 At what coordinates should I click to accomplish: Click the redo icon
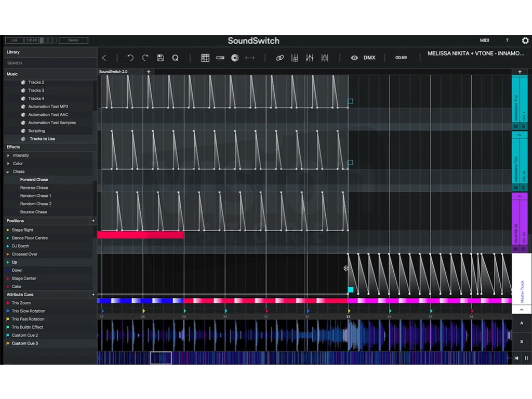coord(145,58)
